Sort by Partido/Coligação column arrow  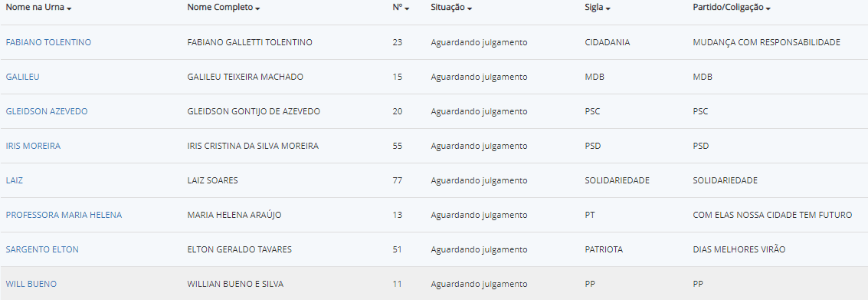pyautogui.click(x=768, y=9)
